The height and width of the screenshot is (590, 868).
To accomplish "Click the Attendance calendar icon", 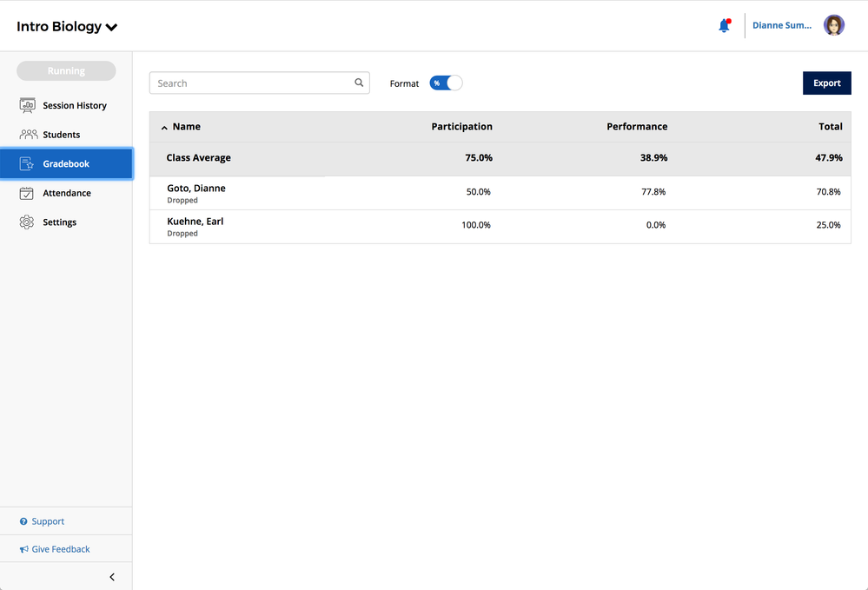I will [x=27, y=193].
